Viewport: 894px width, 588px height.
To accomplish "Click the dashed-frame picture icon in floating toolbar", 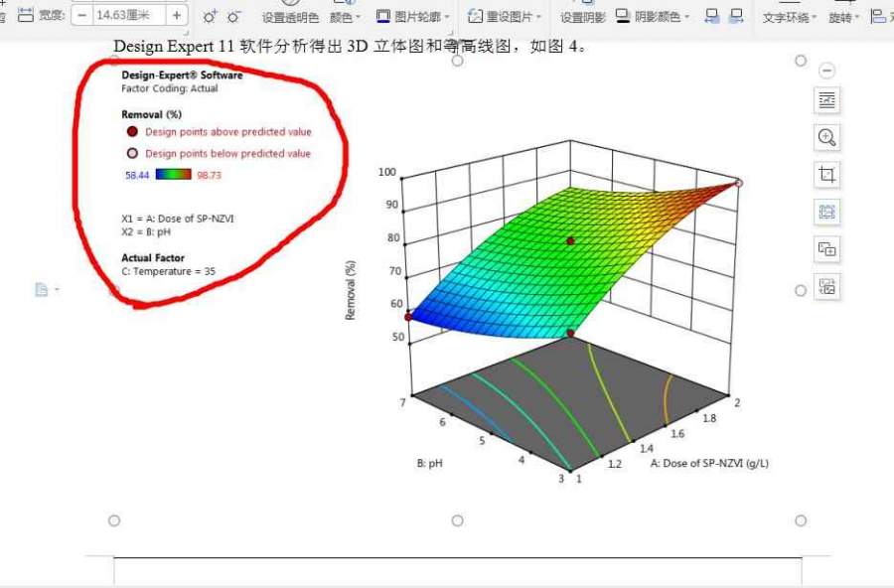I will pos(826,212).
